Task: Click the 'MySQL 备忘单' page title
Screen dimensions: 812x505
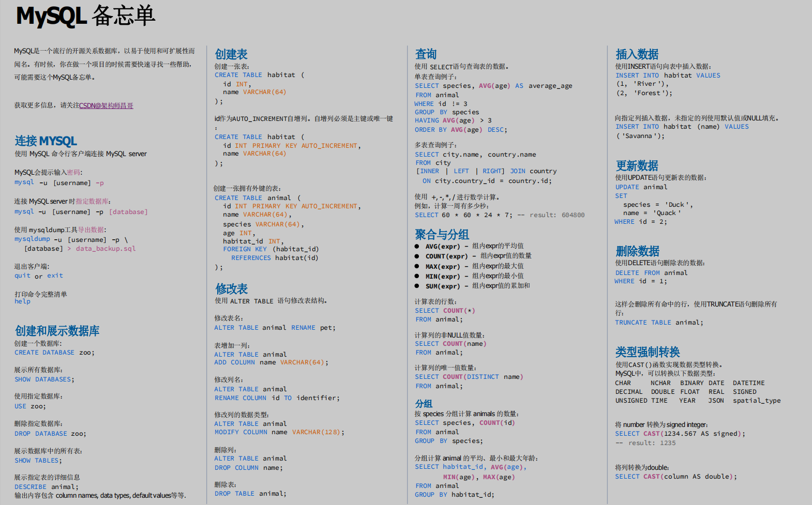Action: (86, 16)
